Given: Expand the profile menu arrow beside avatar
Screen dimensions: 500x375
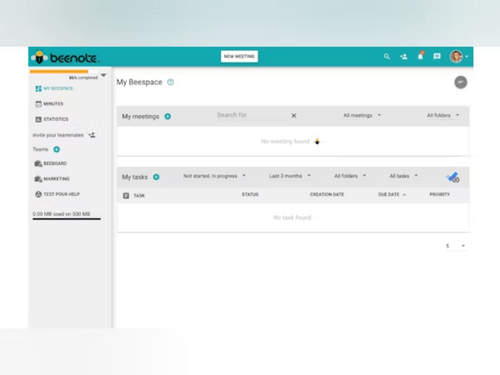Looking at the screenshot, I should point(467,57).
